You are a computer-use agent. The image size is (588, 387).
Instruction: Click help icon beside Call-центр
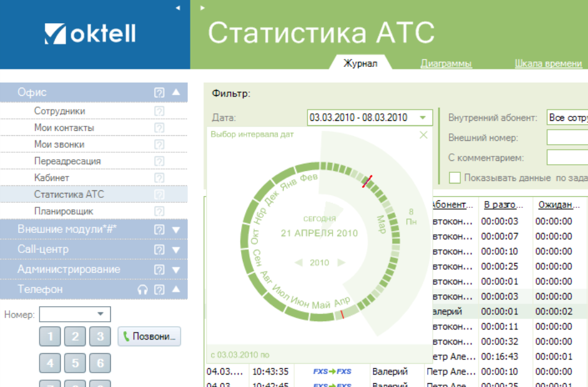pyautogui.click(x=159, y=250)
